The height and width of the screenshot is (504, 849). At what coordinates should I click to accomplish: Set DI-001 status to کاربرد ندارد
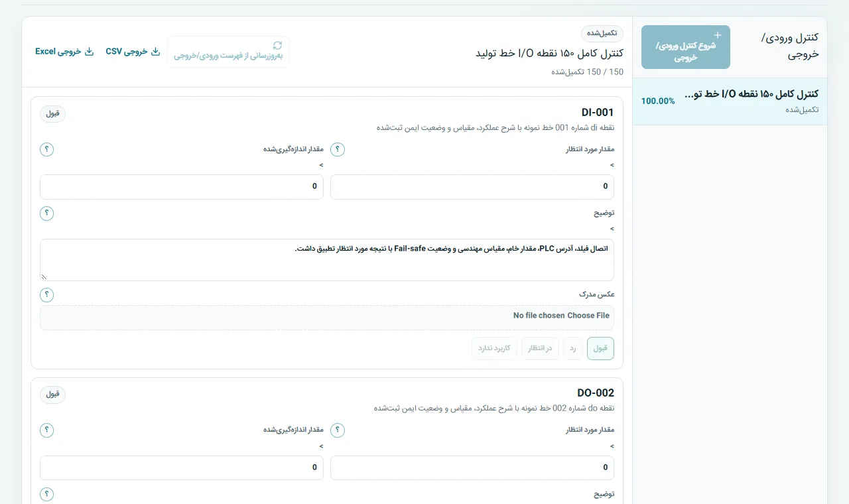(x=494, y=348)
